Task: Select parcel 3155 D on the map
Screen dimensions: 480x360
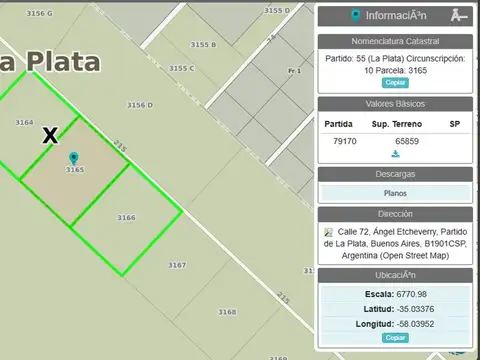Action: [x=277, y=11]
